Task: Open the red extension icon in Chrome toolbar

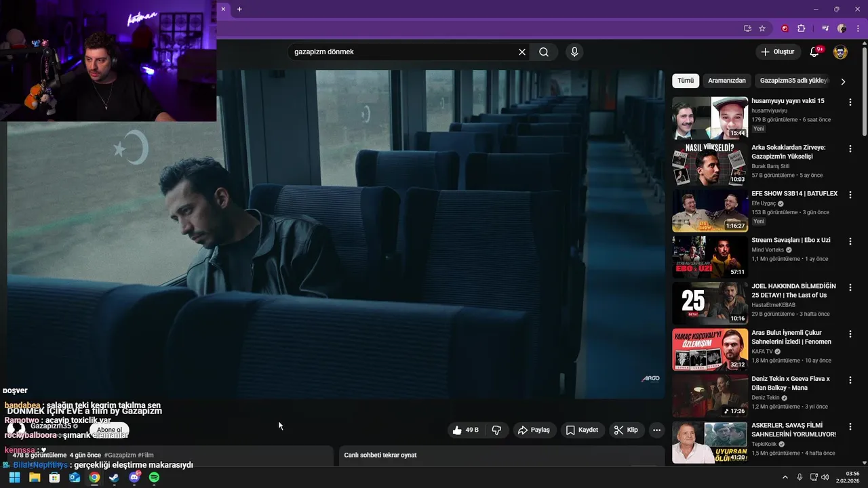Action: pyautogui.click(x=785, y=28)
